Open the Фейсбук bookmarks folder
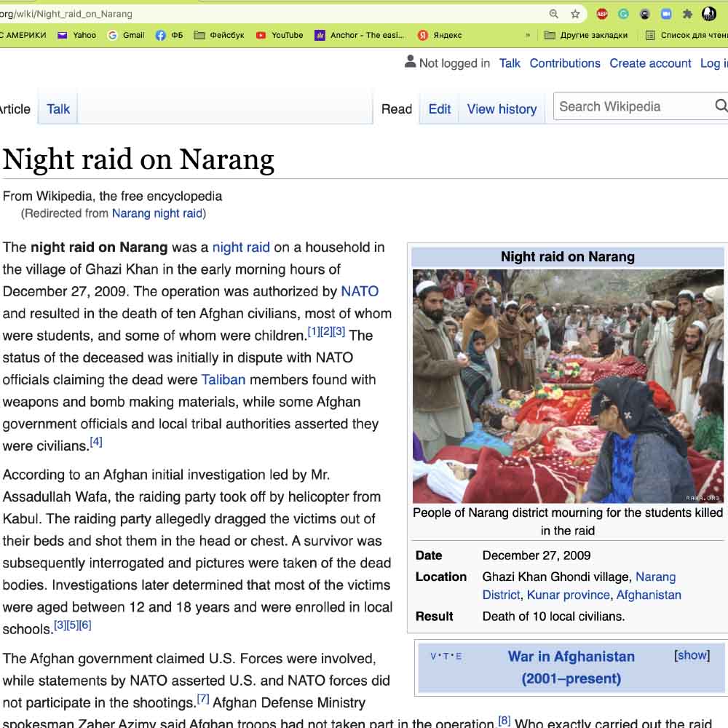 (x=219, y=35)
